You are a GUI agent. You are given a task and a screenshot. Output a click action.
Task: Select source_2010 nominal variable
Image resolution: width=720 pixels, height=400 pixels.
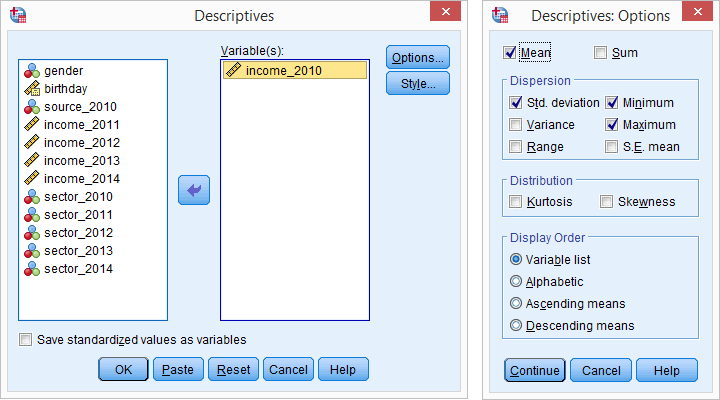(79, 107)
